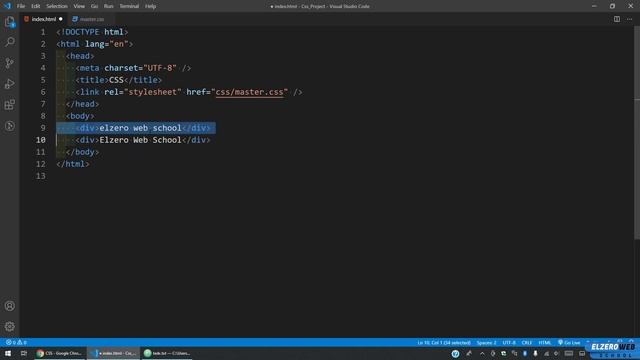Switch to the CSS - Google Chrome taskbar window
The height and width of the screenshot is (360, 640).
point(60,353)
